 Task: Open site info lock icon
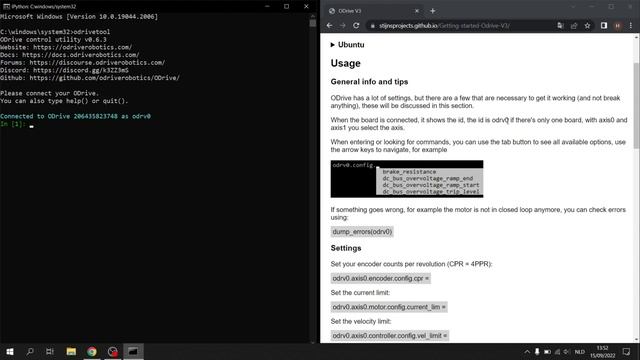pos(372,26)
